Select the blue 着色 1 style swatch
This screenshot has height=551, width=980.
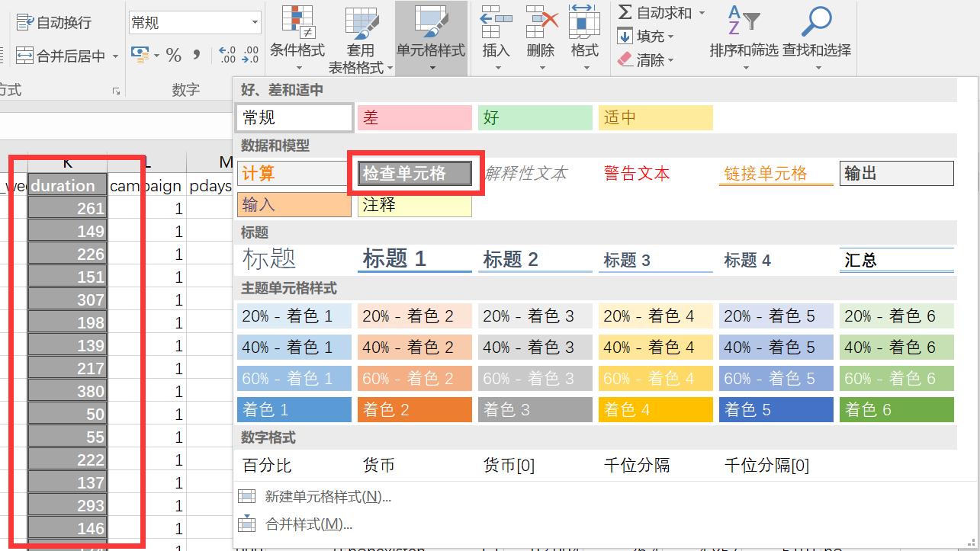coord(294,409)
